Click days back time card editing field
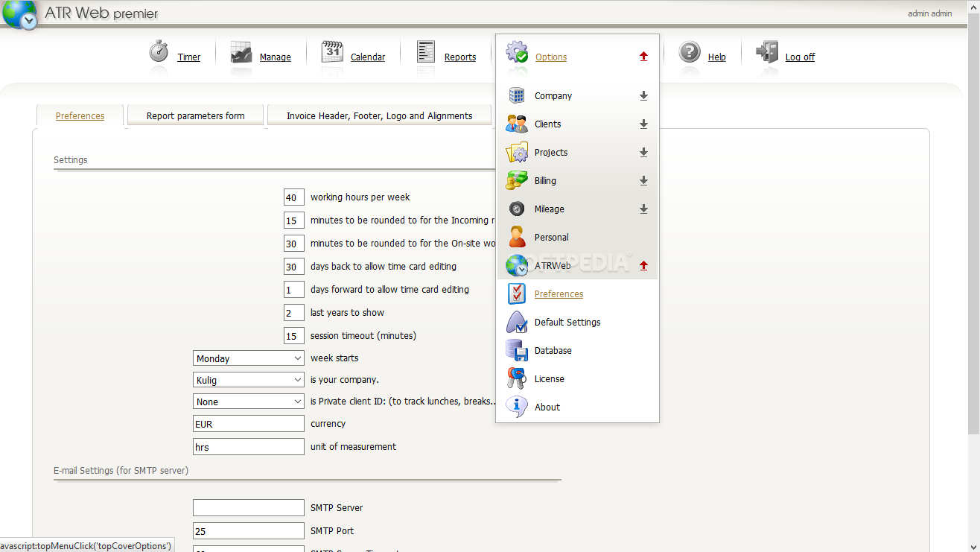This screenshot has width=980, height=552. pos(294,267)
